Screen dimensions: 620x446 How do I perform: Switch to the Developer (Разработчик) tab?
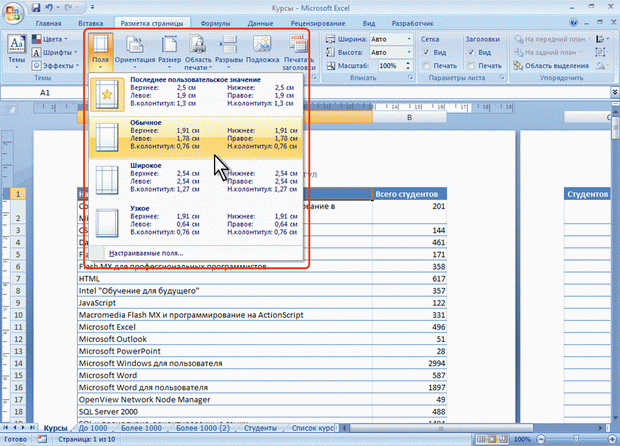(412, 23)
